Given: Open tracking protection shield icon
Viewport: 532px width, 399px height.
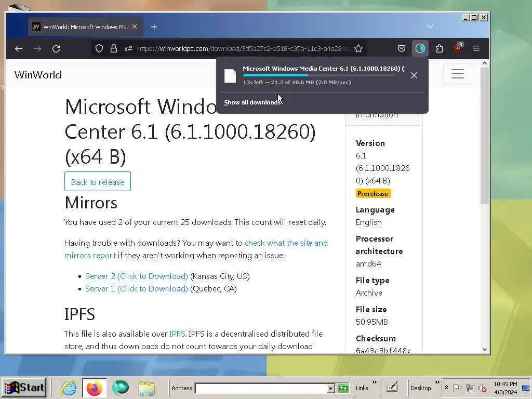Looking at the screenshot, I should tap(99, 48).
